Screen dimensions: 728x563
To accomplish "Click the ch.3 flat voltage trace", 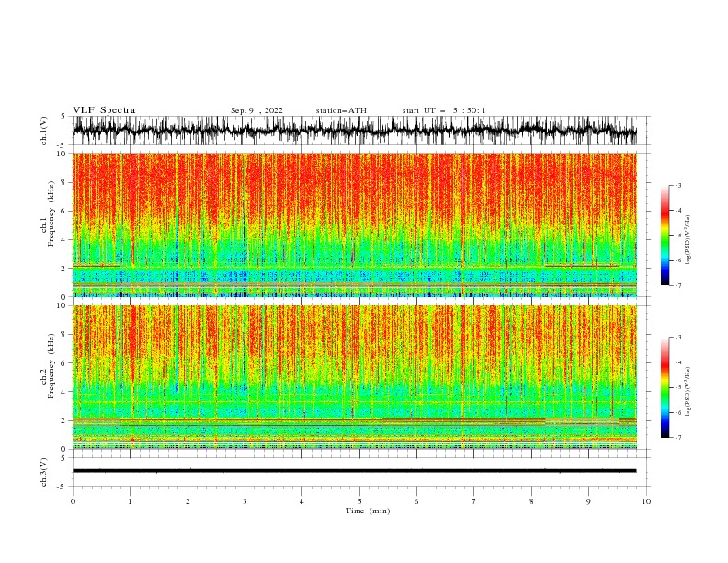I will click(355, 471).
